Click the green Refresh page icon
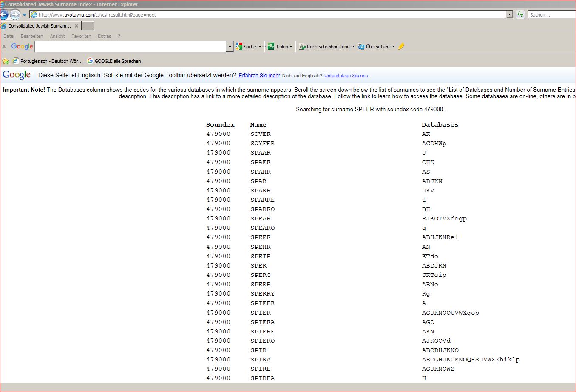 pyautogui.click(x=520, y=14)
